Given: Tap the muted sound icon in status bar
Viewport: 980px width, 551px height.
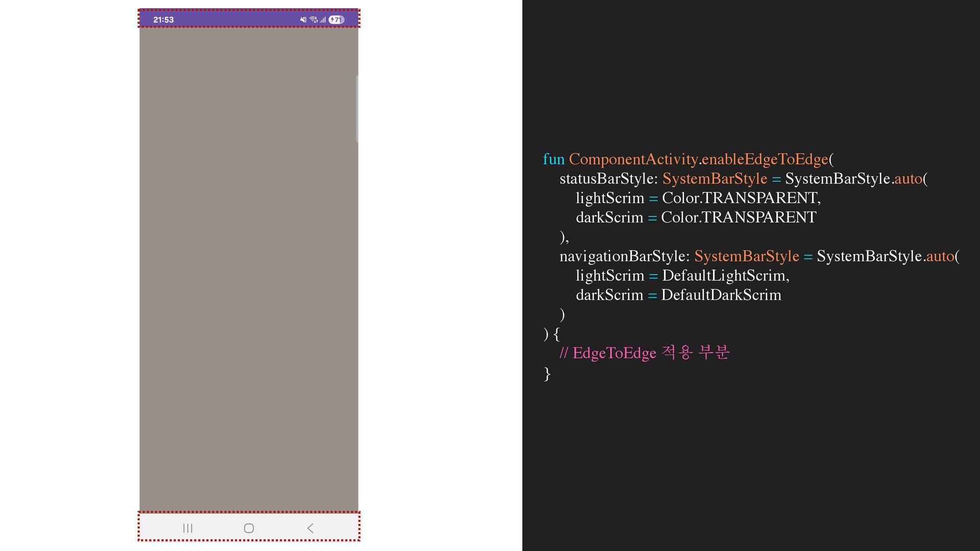Looking at the screenshot, I should [x=303, y=20].
